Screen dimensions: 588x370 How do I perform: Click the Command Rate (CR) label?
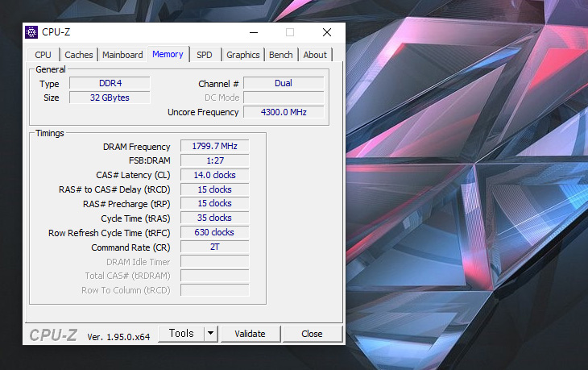(x=130, y=247)
